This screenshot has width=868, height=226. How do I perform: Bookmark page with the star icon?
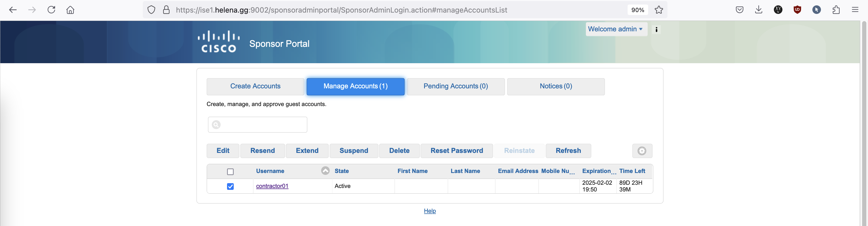(x=658, y=10)
